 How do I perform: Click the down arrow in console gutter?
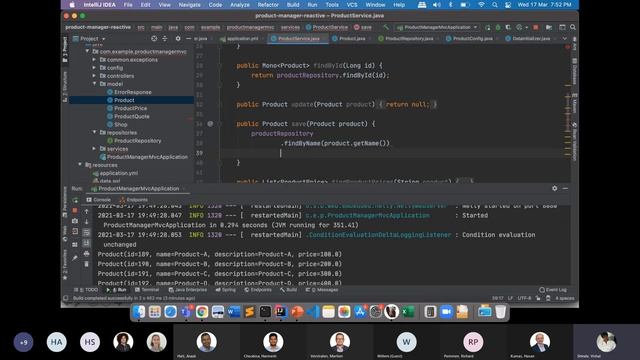click(87, 222)
